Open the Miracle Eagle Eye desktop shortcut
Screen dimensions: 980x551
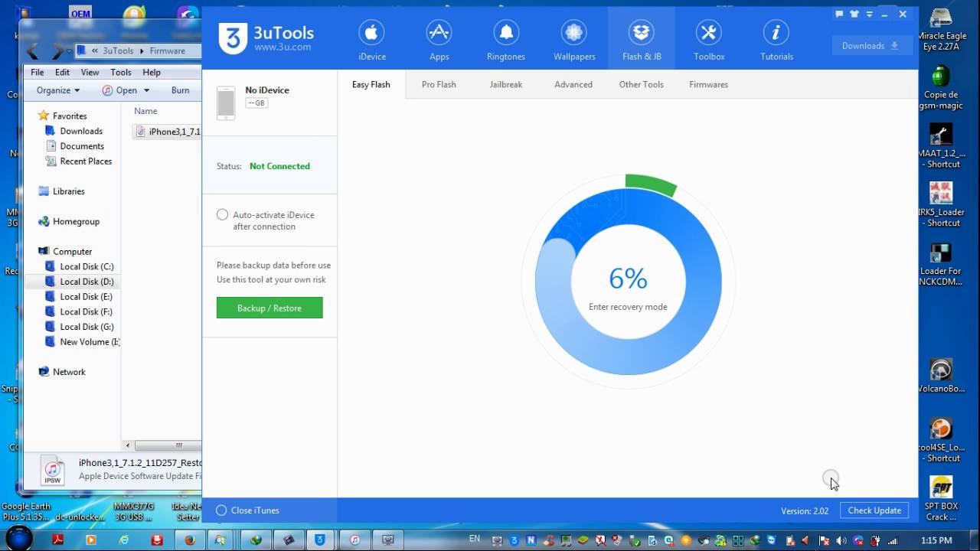(940, 29)
